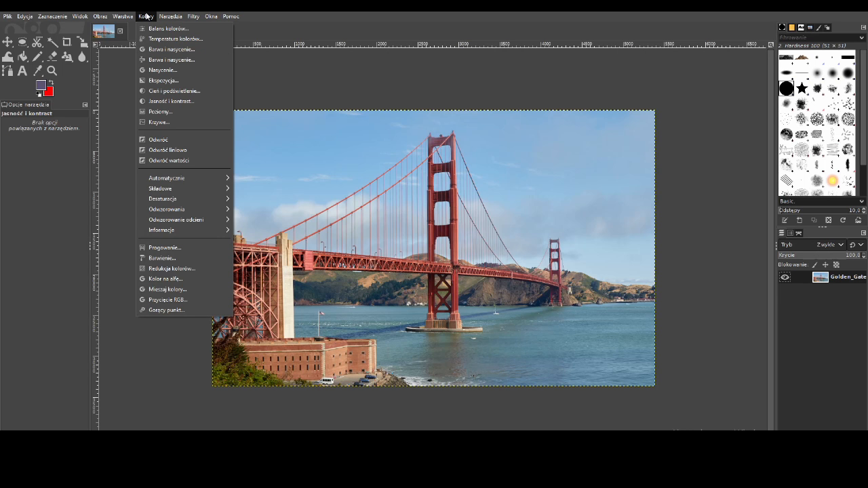Toggle visibility of Golden_Gate layer
868x488 pixels.
(x=785, y=277)
